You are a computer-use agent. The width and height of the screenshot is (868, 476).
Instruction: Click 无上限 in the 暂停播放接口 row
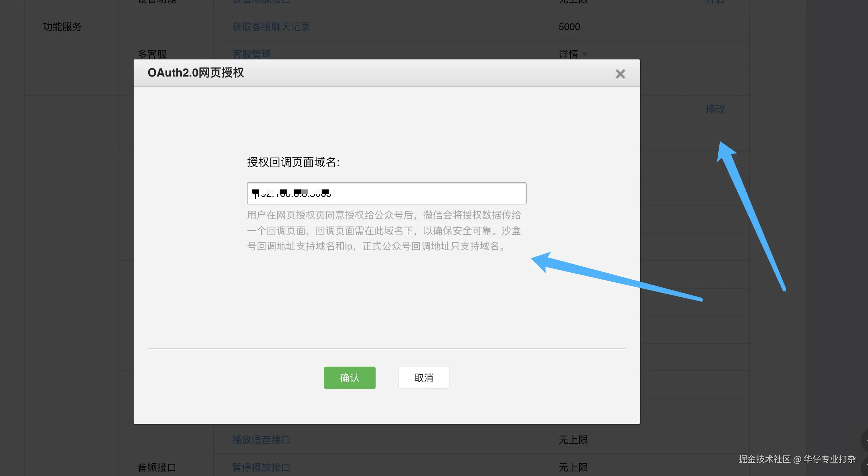coord(573,467)
